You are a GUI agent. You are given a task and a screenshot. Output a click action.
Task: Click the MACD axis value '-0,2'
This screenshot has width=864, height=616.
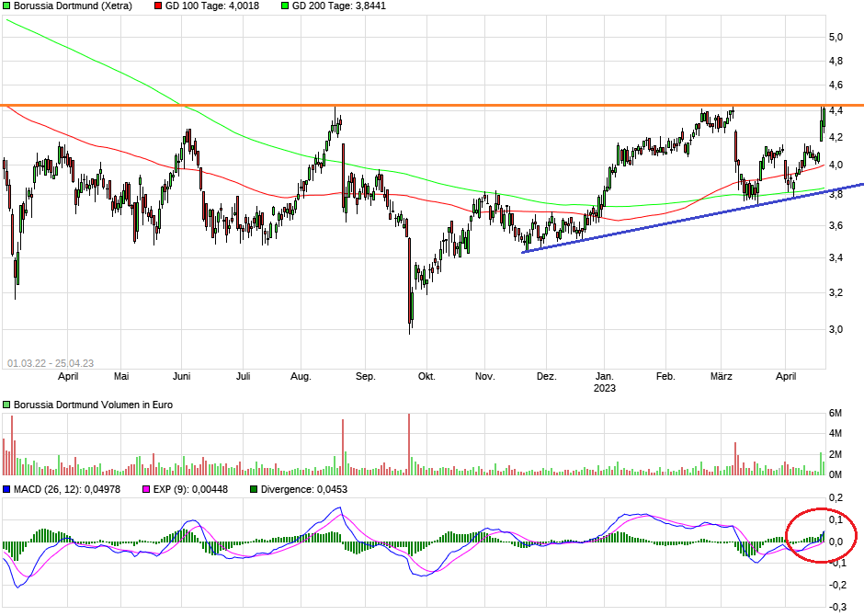click(x=837, y=585)
